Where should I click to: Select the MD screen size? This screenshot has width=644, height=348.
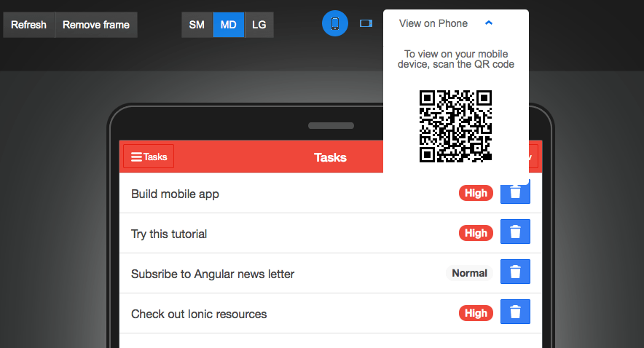click(228, 25)
